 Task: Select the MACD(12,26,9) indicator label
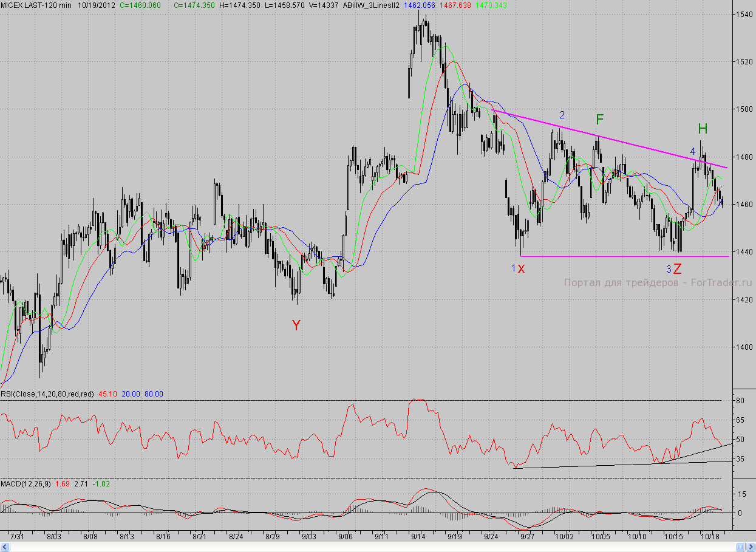click(x=26, y=483)
